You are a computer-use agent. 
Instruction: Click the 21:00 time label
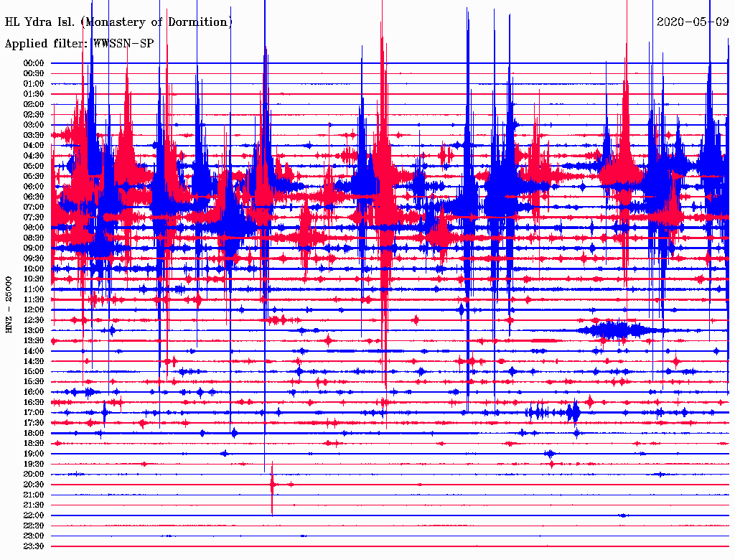coord(34,495)
